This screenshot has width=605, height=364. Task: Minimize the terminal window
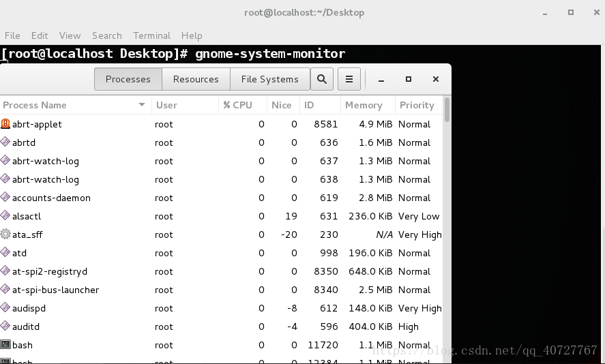545,13
